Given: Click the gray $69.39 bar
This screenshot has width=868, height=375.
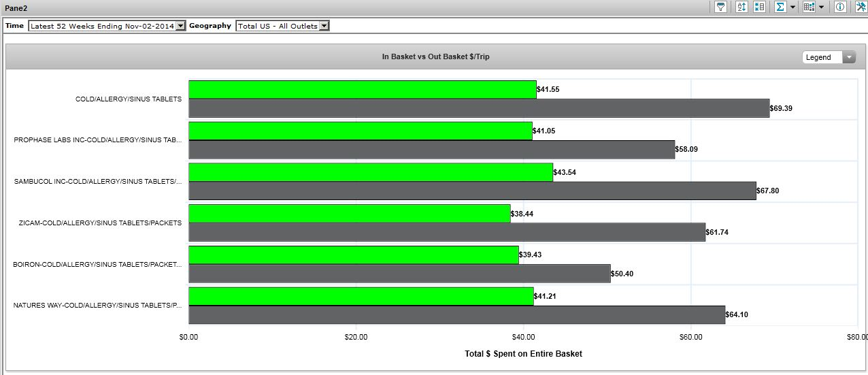Looking at the screenshot, I should click(478, 108).
